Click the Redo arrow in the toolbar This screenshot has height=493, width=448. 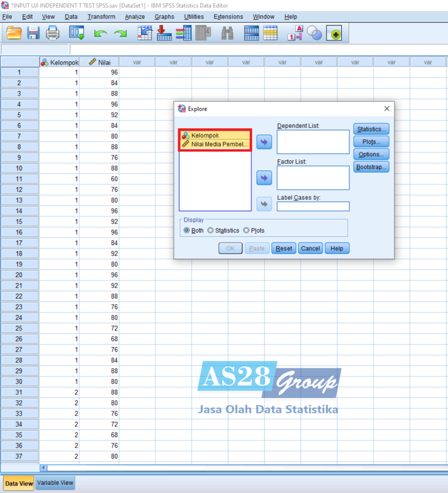(120, 34)
